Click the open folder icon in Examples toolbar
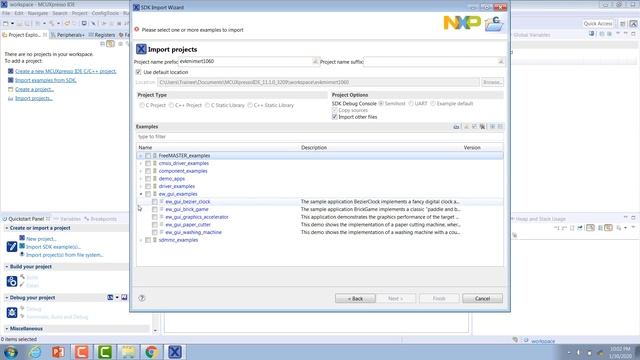640x360 pixels. click(x=456, y=127)
